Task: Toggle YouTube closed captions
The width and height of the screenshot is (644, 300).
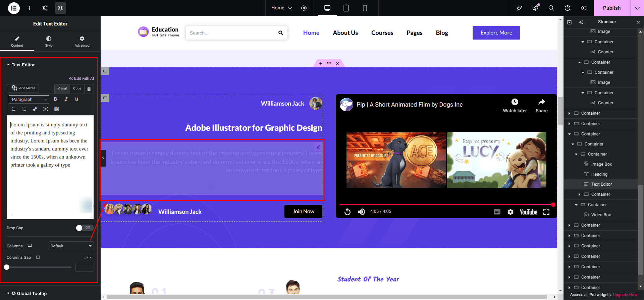Action: [x=497, y=212]
